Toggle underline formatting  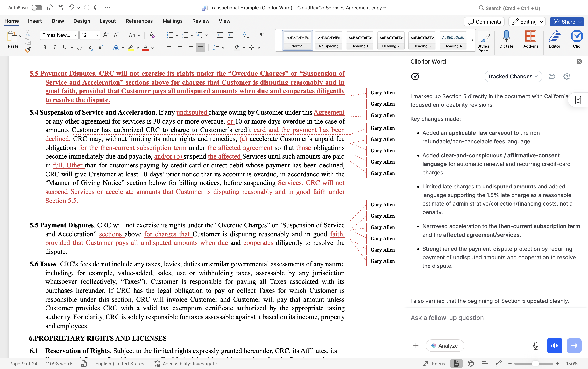tap(65, 48)
